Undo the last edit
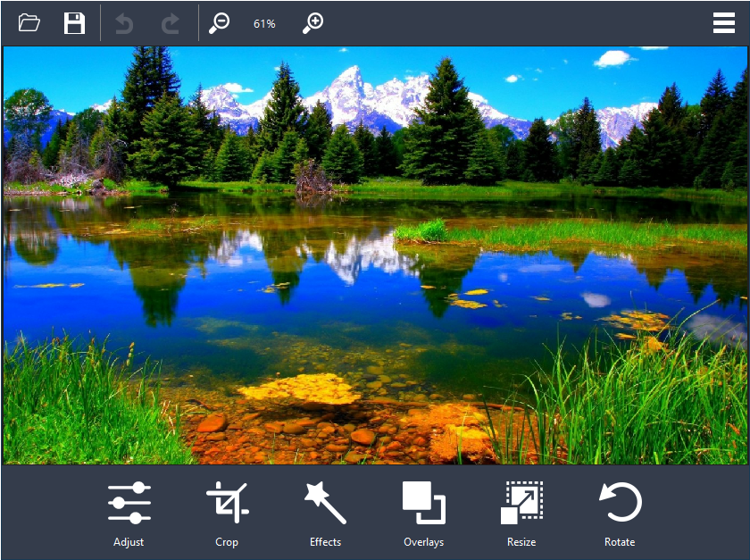The height and width of the screenshot is (560, 750). point(124,23)
